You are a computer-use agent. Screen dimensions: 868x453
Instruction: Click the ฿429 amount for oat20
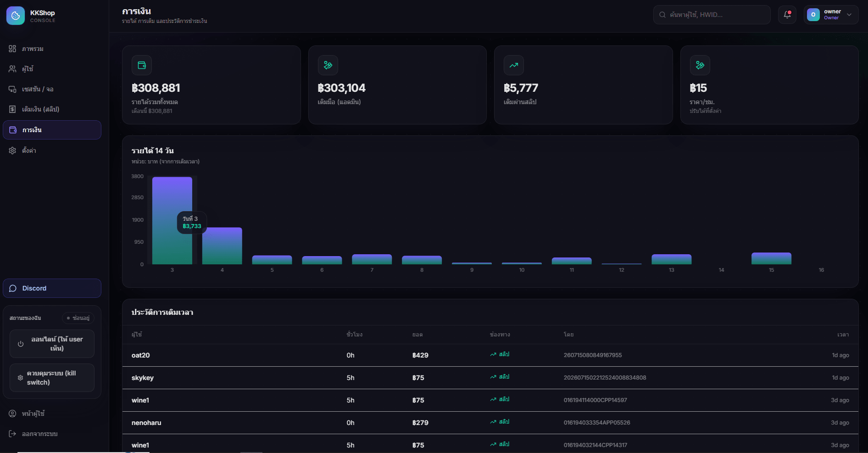coord(420,355)
